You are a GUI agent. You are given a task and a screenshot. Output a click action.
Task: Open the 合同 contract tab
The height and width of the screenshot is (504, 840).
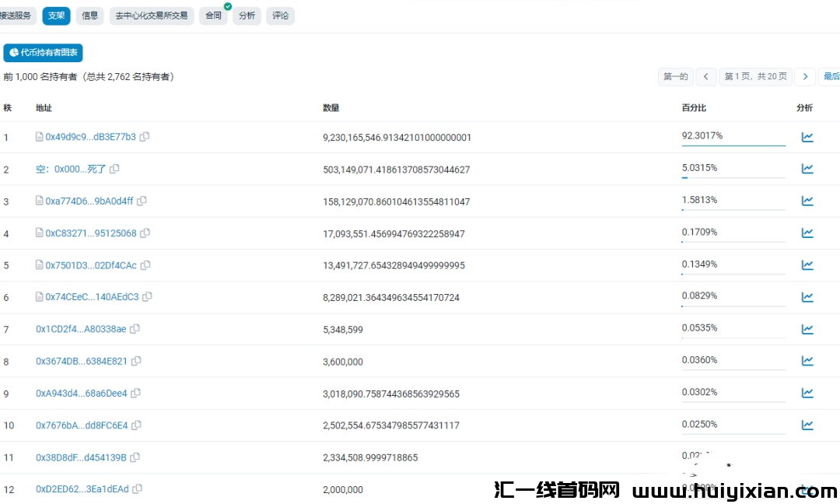(213, 16)
